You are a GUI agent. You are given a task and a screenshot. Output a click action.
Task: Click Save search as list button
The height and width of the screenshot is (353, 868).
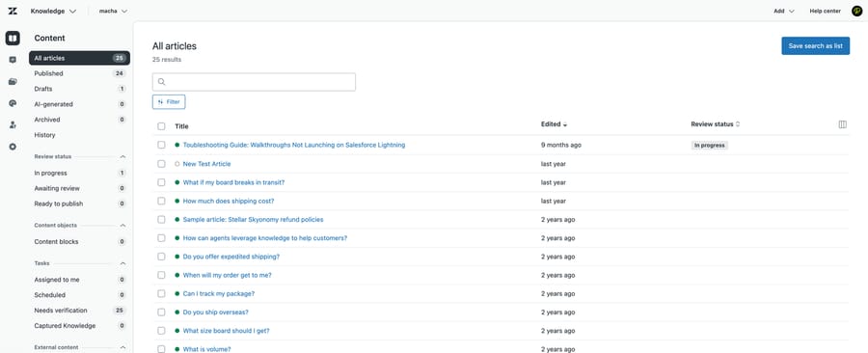coord(815,46)
